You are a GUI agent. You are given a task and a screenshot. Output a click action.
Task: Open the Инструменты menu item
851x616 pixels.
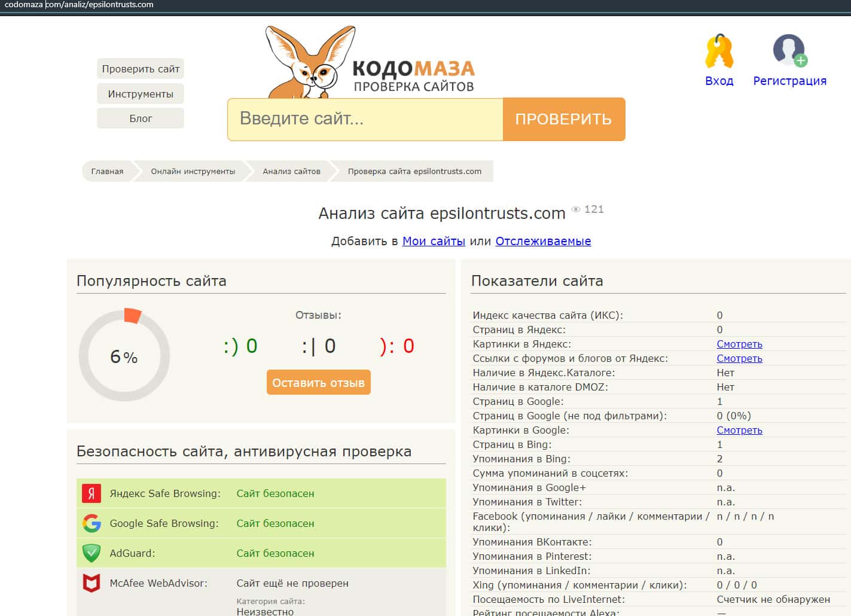tap(141, 94)
